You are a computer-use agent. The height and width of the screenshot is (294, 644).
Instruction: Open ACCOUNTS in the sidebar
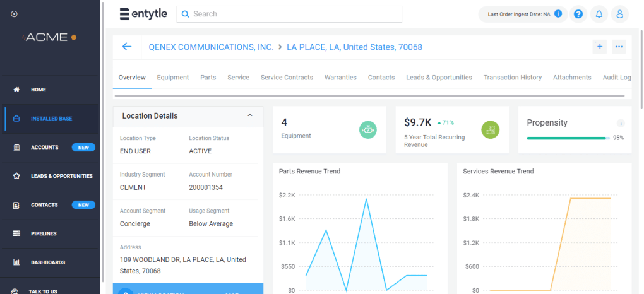click(45, 147)
